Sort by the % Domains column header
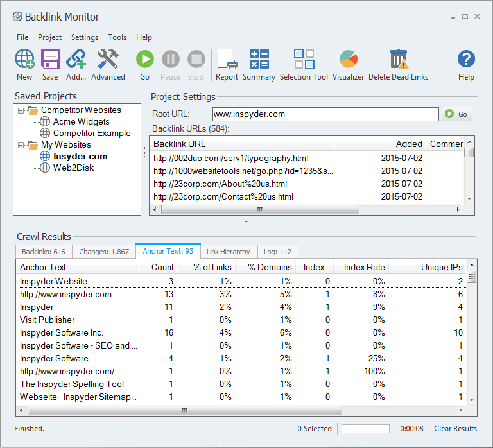Image resolution: width=493 pixels, height=448 pixels. (266, 267)
